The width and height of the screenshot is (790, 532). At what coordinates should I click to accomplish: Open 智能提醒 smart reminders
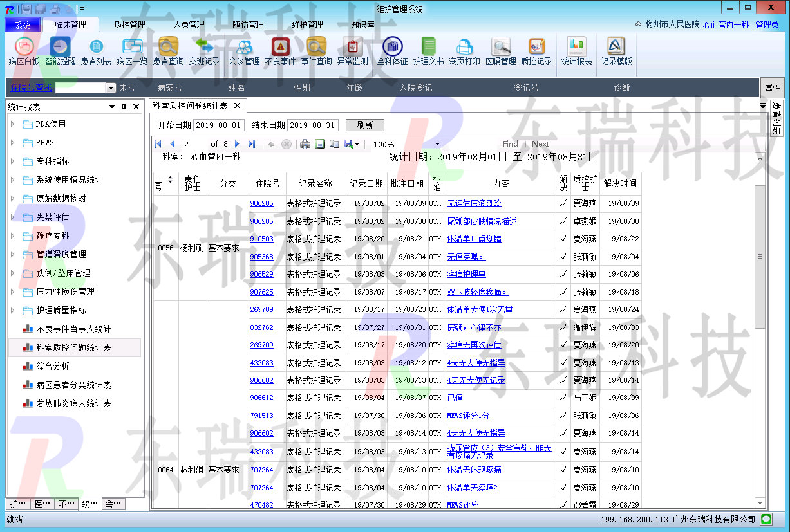tap(60, 51)
